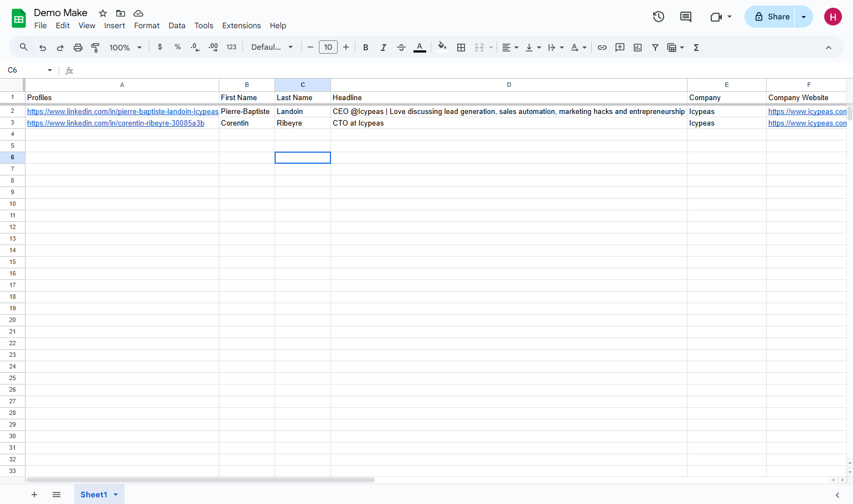Image resolution: width=853 pixels, height=504 pixels.
Task: Format as percent
Action: tap(178, 47)
